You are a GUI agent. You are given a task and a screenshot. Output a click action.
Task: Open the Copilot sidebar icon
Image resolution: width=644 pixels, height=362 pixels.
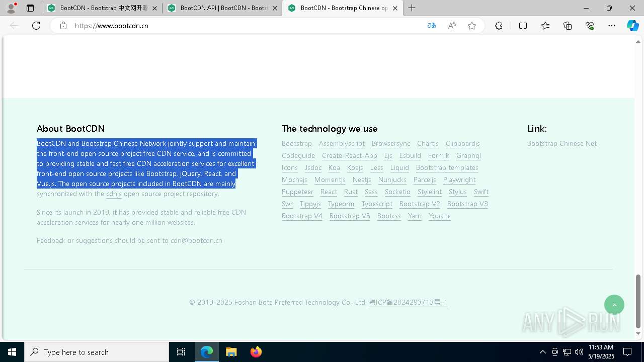[632, 26]
